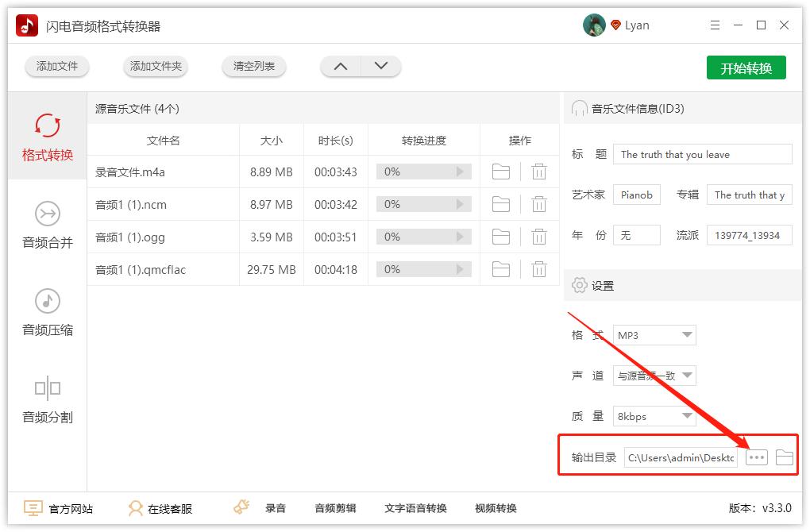This screenshot has width=810, height=532.
Task: Open the 格式 MP3 format dropdown
Action: point(654,335)
